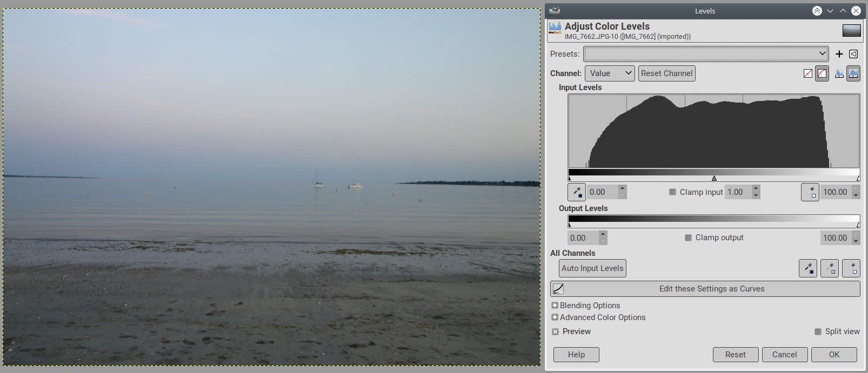Screen dimensions: 868x373
Task: Click Reset Channel button
Action: coord(666,73)
